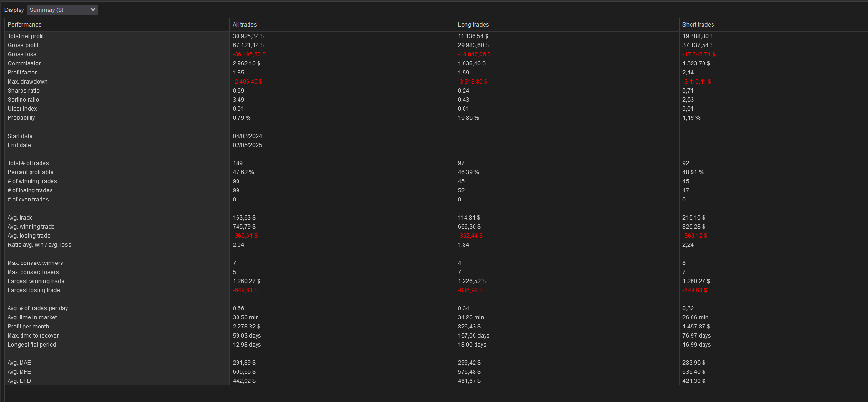Click All trades max drawdown -2 406,45 $

coord(248,82)
